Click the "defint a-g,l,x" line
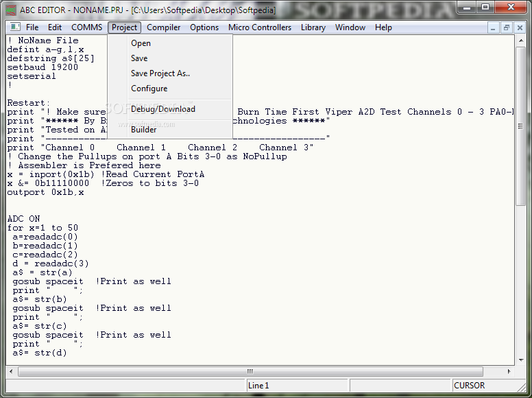This screenshot has height=398, width=532. [x=45, y=49]
